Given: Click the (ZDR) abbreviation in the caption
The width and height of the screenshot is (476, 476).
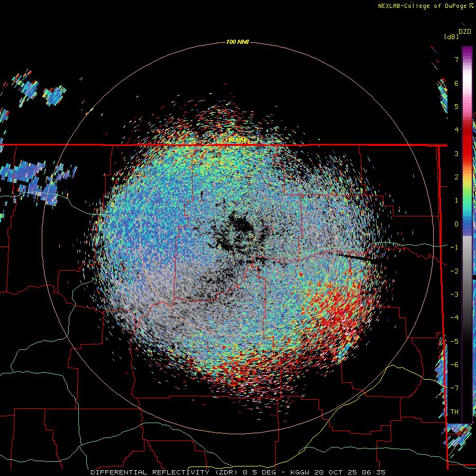Looking at the screenshot, I should 227,472.
